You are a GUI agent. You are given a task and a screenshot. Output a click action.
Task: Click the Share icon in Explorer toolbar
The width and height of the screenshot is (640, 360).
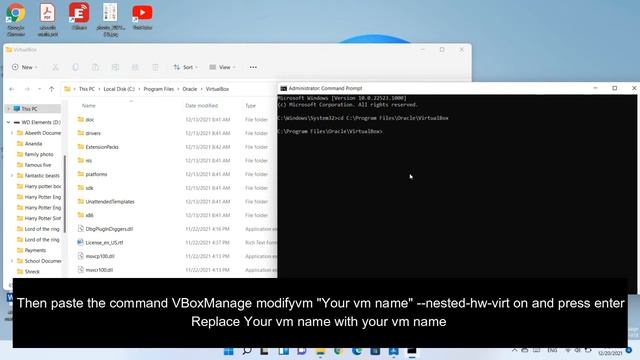135,67
